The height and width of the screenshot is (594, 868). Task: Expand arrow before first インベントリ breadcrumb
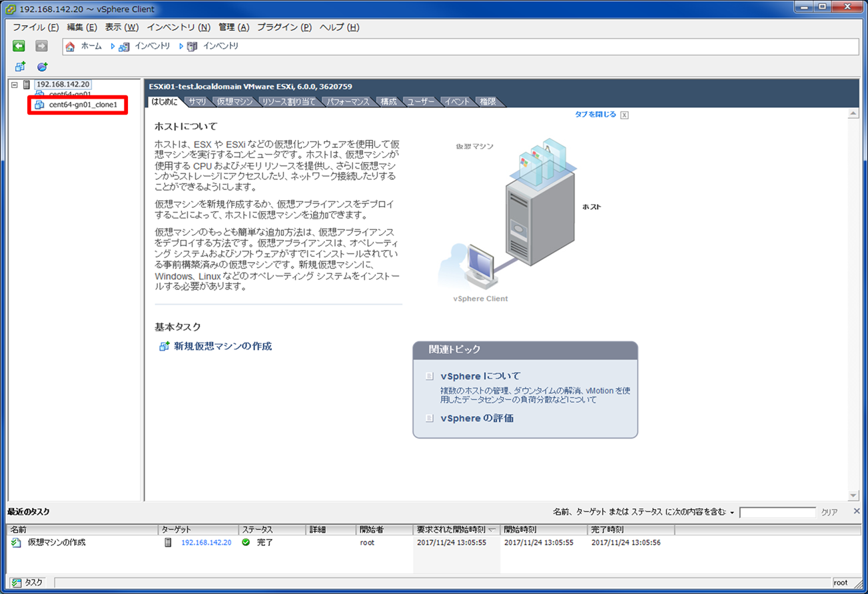point(113,47)
